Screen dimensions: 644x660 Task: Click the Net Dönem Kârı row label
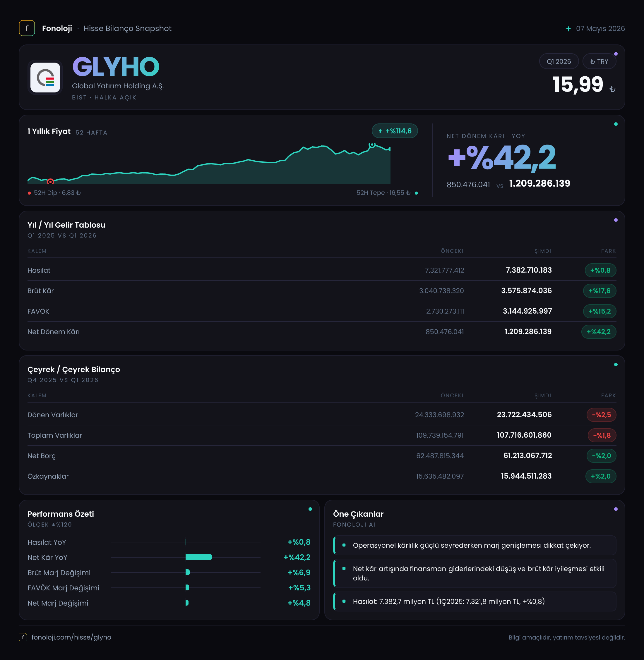54,332
